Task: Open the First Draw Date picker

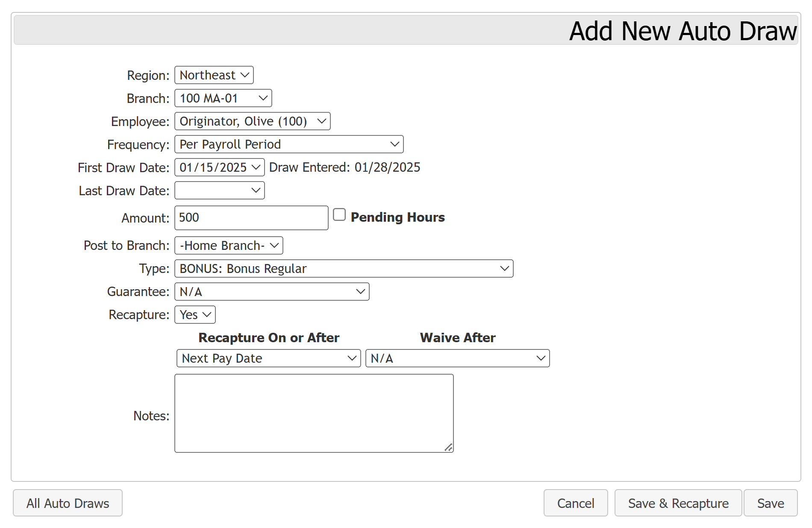Action: pyautogui.click(x=219, y=167)
